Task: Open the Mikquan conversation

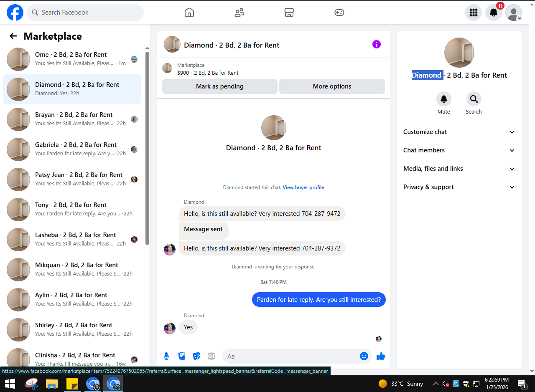Action: click(x=72, y=270)
